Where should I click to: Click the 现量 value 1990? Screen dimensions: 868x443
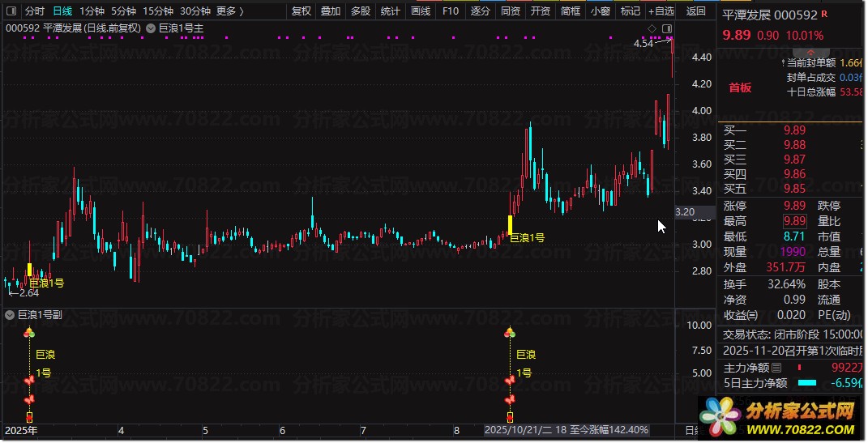tap(793, 252)
